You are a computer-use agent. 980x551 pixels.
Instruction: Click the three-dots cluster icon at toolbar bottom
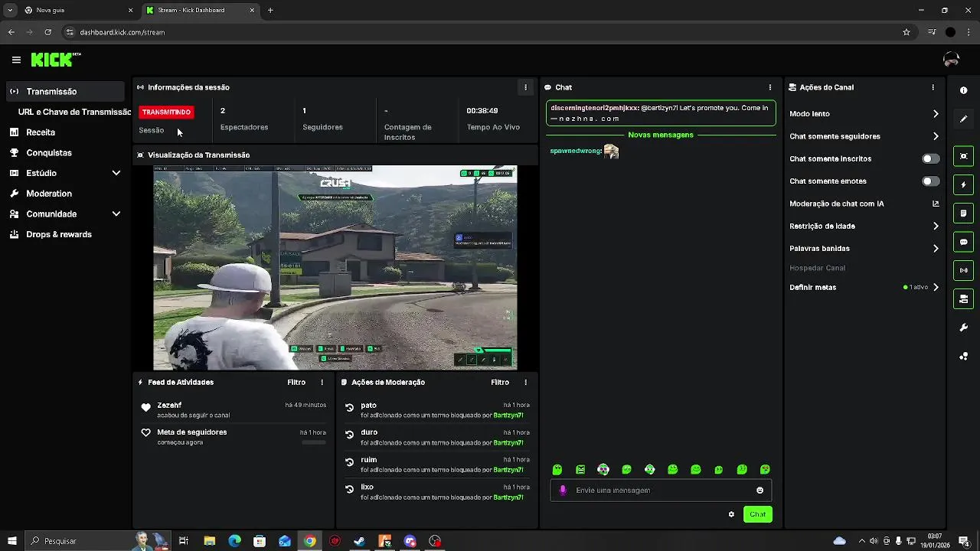click(963, 356)
